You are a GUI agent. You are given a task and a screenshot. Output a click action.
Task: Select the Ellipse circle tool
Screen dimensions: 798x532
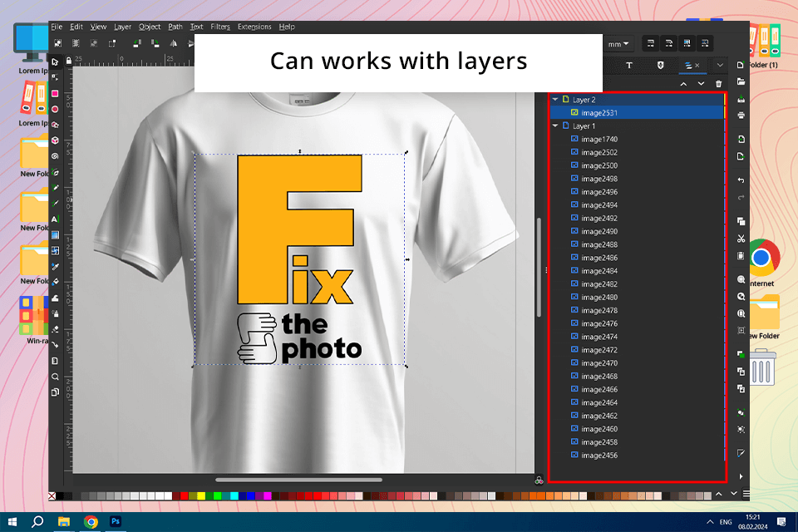55,110
